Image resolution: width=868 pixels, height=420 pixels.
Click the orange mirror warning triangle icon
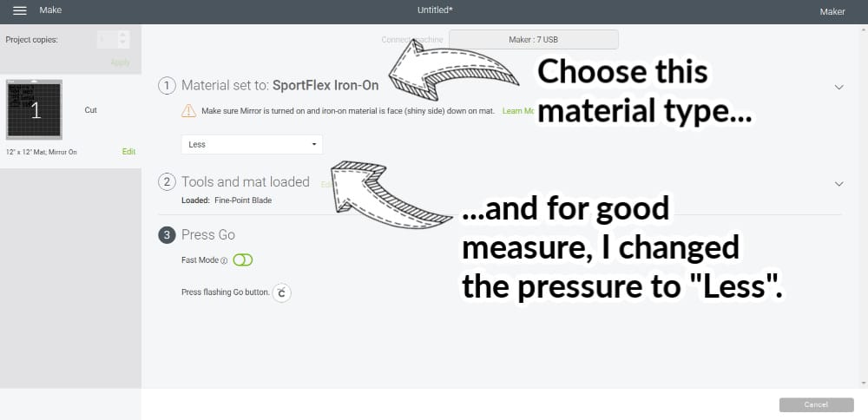click(x=188, y=111)
